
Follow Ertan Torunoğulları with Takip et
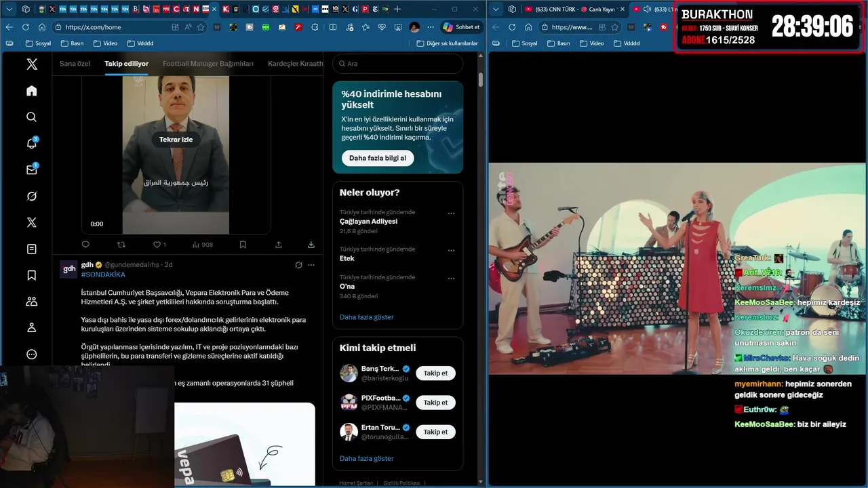[x=435, y=432]
